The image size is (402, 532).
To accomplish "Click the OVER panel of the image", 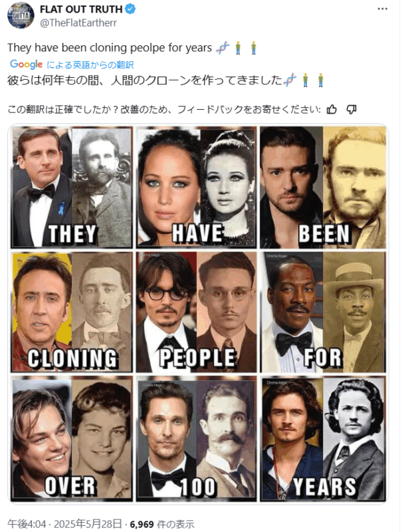I will (x=72, y=439).
